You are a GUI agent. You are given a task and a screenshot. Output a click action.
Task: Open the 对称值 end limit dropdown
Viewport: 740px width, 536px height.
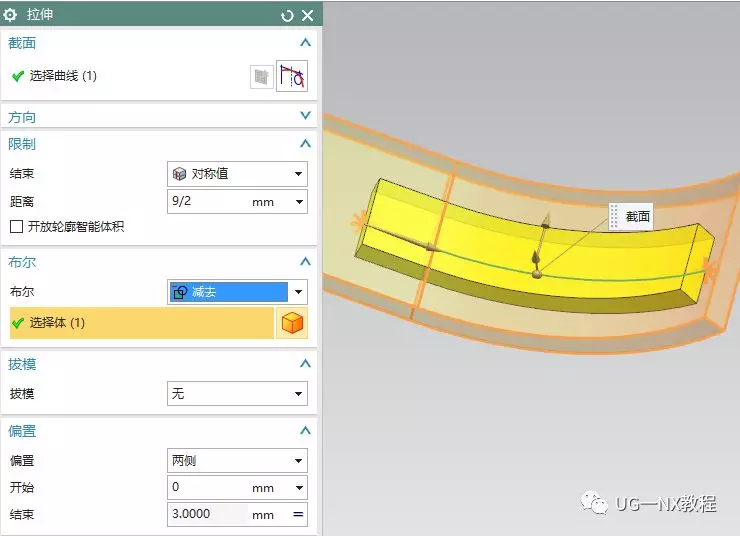(x=237, y=173)
